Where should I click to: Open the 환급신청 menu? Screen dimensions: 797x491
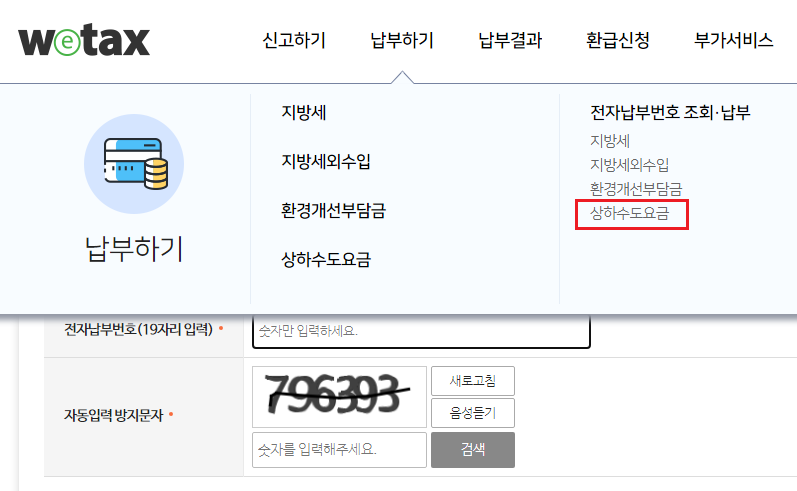(618, 40)
